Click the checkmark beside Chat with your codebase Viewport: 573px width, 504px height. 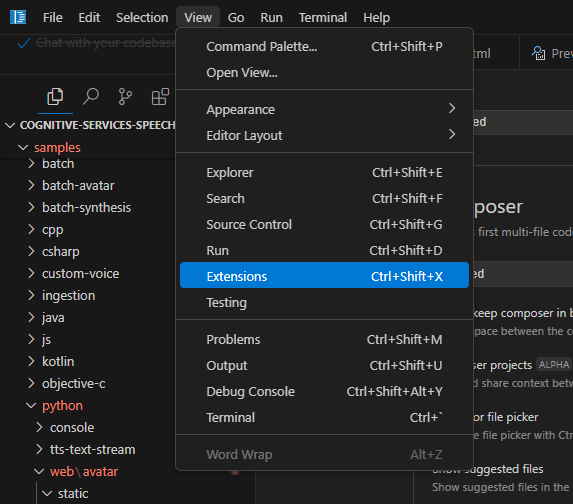pos(24,43)
